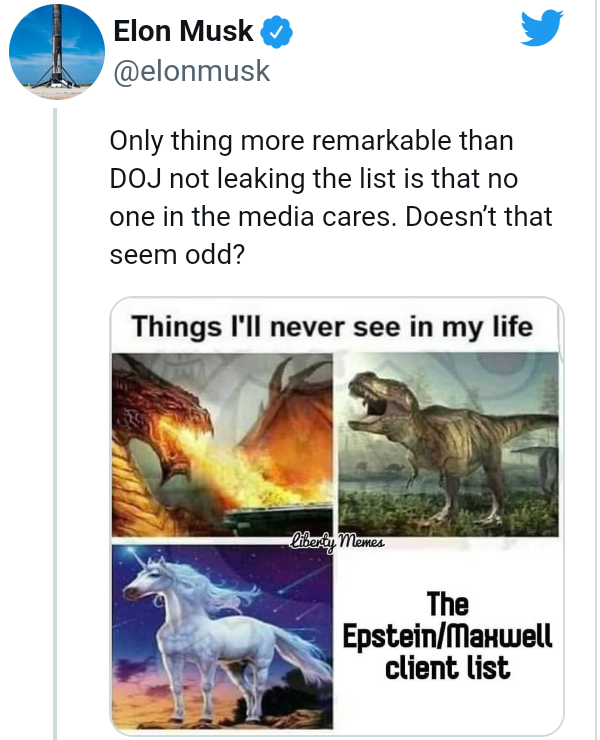The image size is (600, 740).
Task: Click the gray vertical quote bar
Action: click(55, 420)
